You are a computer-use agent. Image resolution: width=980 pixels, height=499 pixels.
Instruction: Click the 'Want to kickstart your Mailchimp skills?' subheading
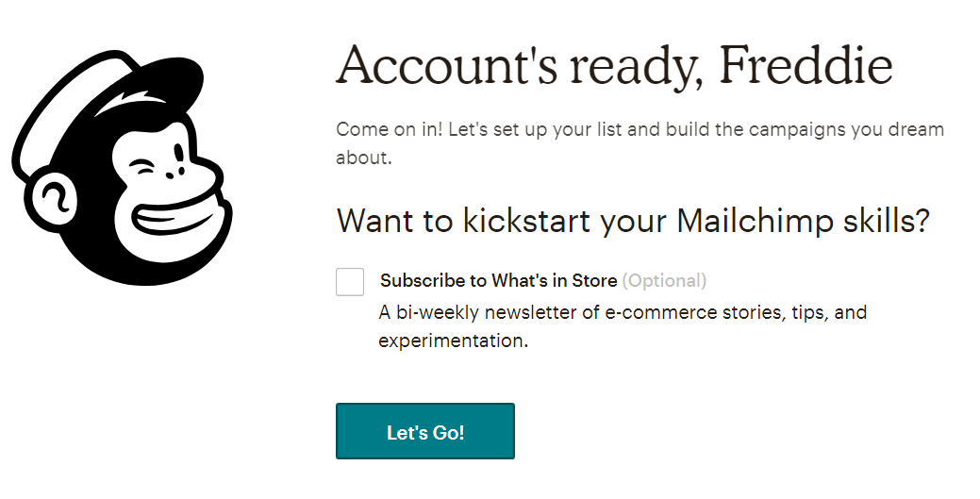click(634, 221)
